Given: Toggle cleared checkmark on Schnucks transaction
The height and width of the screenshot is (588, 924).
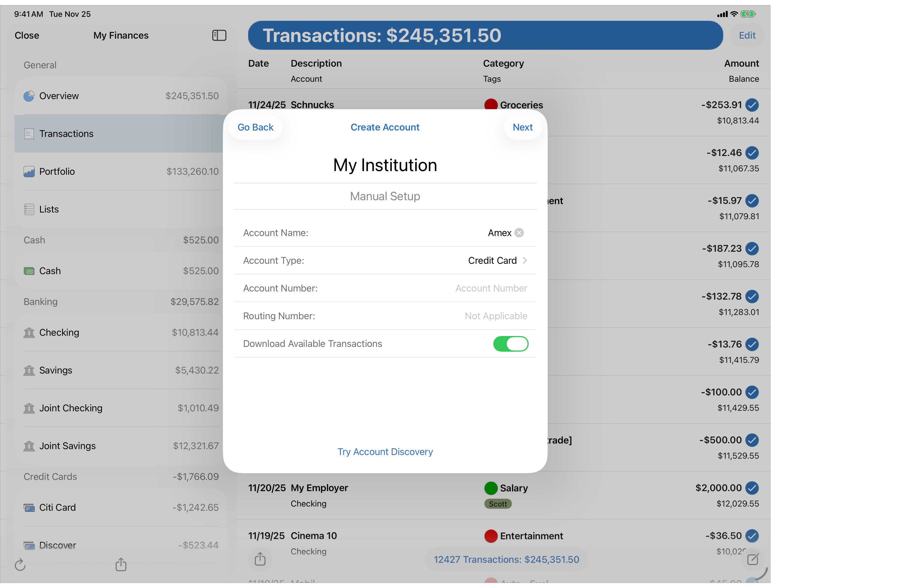Looking at the screenshot, I should [752, 105].
